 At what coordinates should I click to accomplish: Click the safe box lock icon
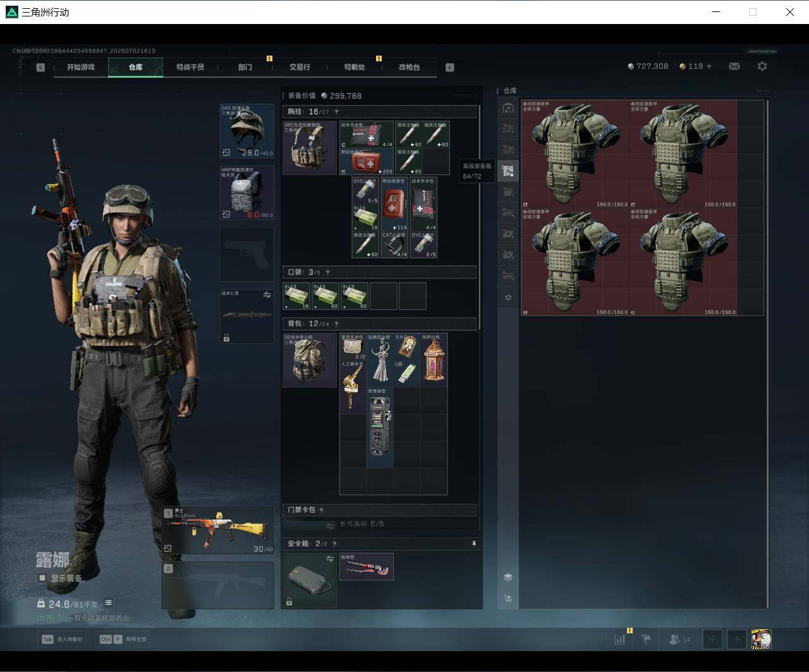[x=289, y=601]
